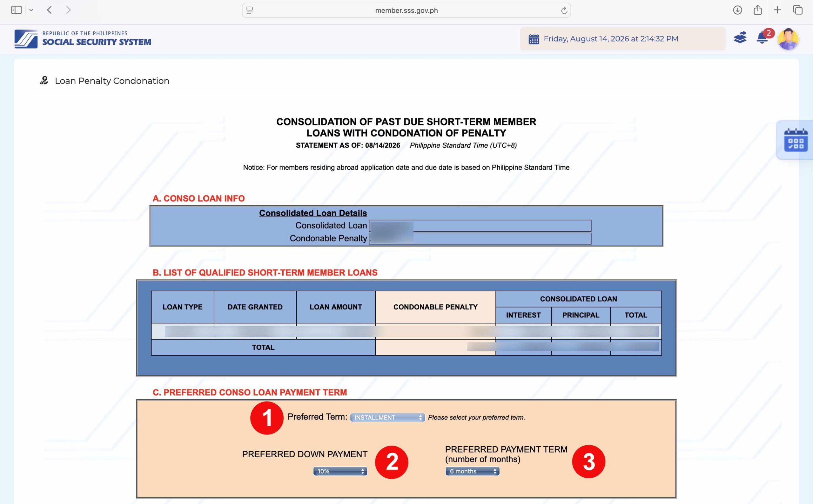Open the payment hand-stack icon in the header
The width and height of the screenshot is (813, 504).
pyautogui.click(x=740, y=37)
